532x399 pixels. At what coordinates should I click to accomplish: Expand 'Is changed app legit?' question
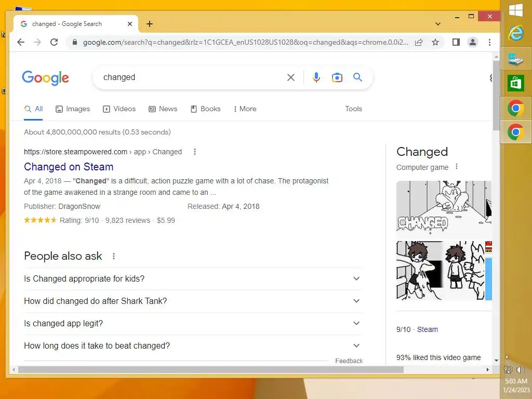coord(193,323)
